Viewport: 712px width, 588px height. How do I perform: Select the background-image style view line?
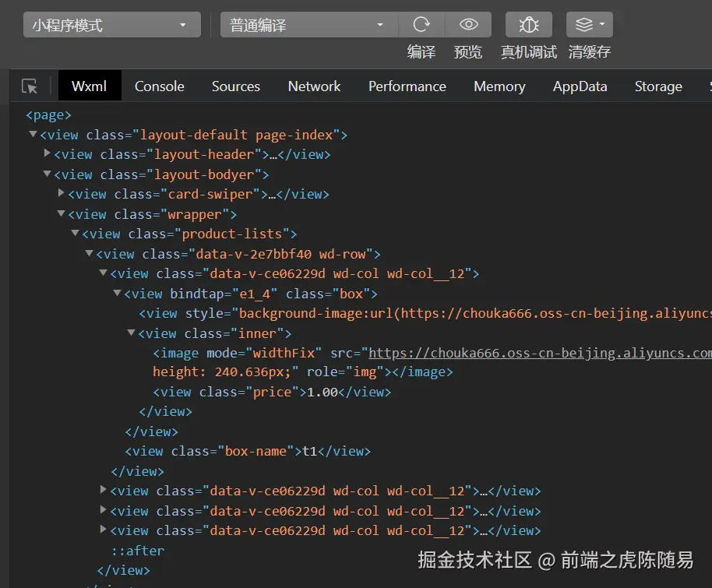click(425, 313)
